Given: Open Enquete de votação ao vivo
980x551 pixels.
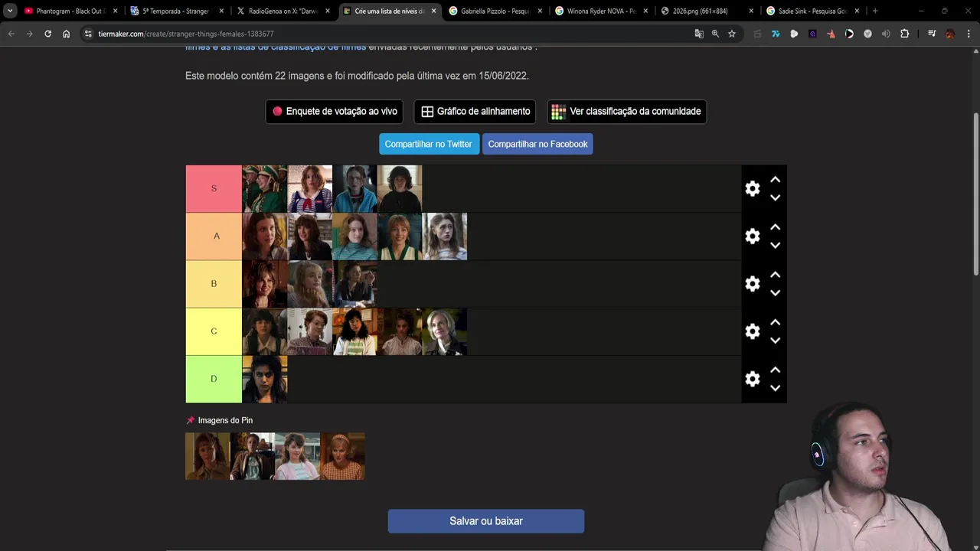Looking at the screenshot, I should [x=335, y=111].
